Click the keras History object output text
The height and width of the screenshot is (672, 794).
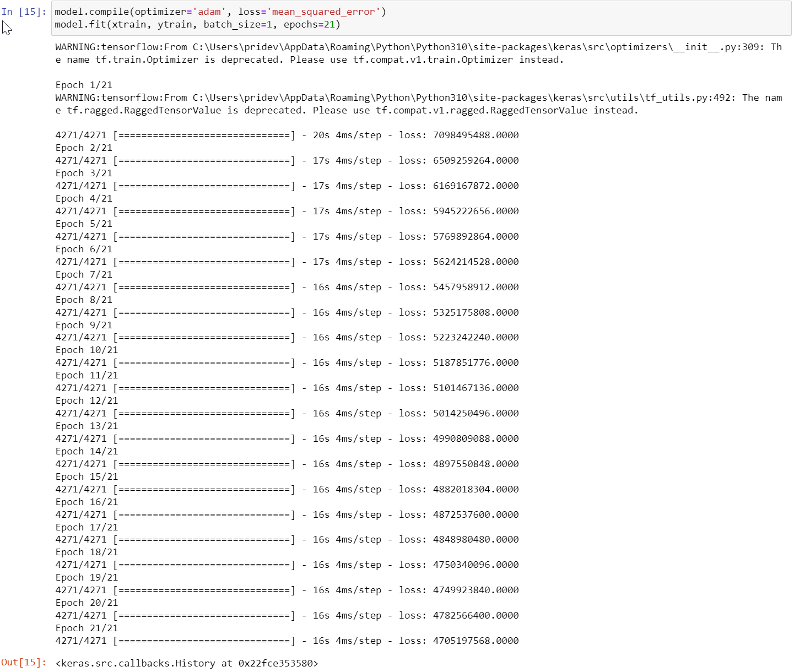click(186, 663)
